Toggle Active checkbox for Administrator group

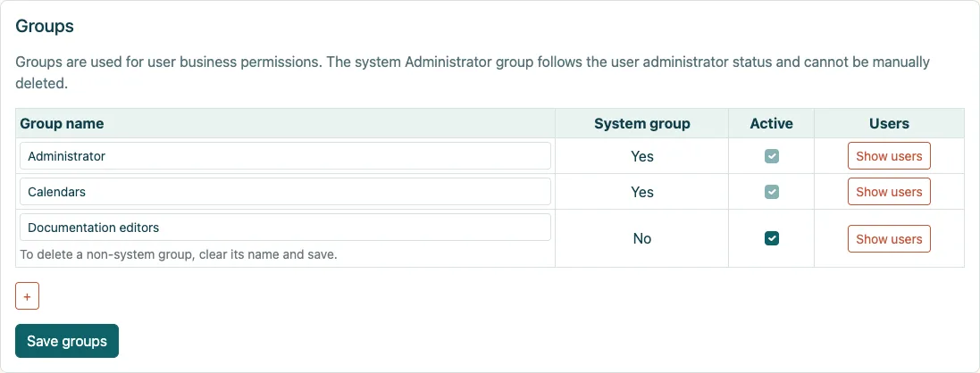coord(772,156)
